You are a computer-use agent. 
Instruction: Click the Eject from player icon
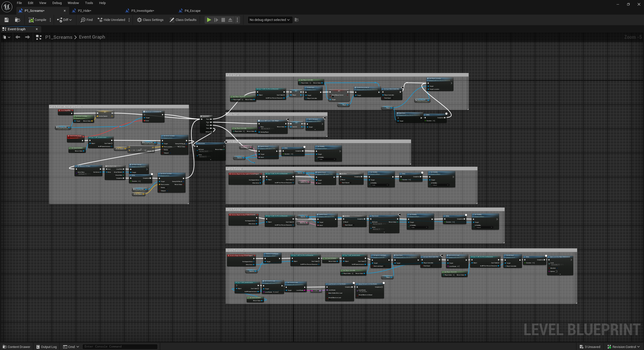click(x=230, y=20)
